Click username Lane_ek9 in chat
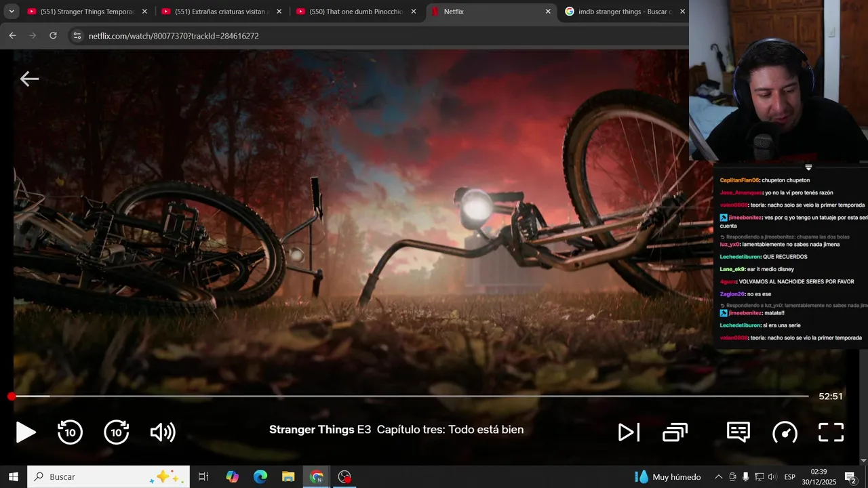Image resolution: width=868 pixels, height=488 pixels. [x=732, y=269]
